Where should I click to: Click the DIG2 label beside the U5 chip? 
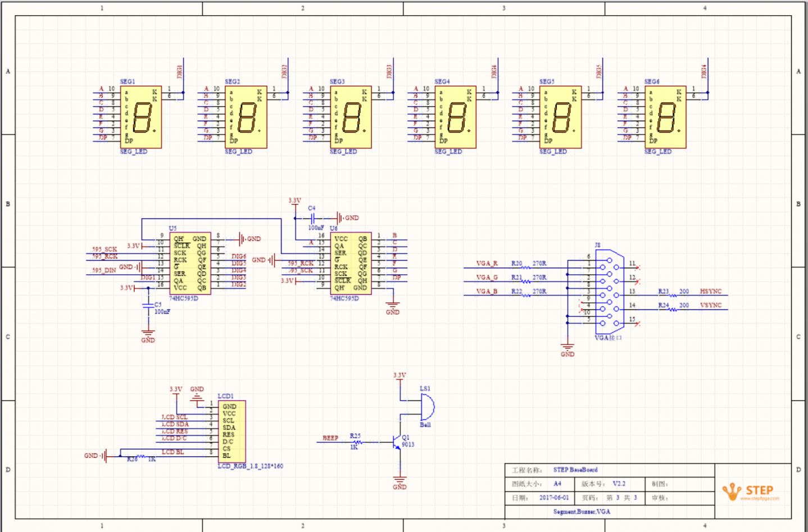coord(239,284)
